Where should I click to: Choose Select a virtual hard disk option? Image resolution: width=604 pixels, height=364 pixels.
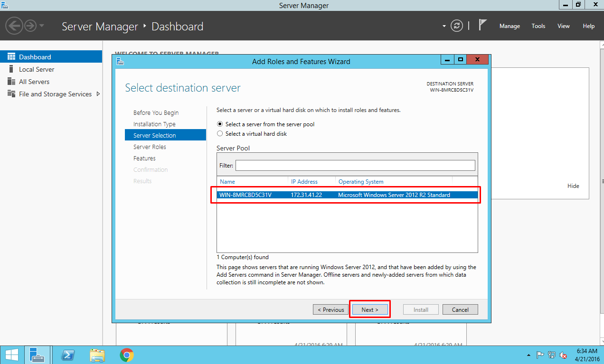pyautogui.click(x=219, y=134)
